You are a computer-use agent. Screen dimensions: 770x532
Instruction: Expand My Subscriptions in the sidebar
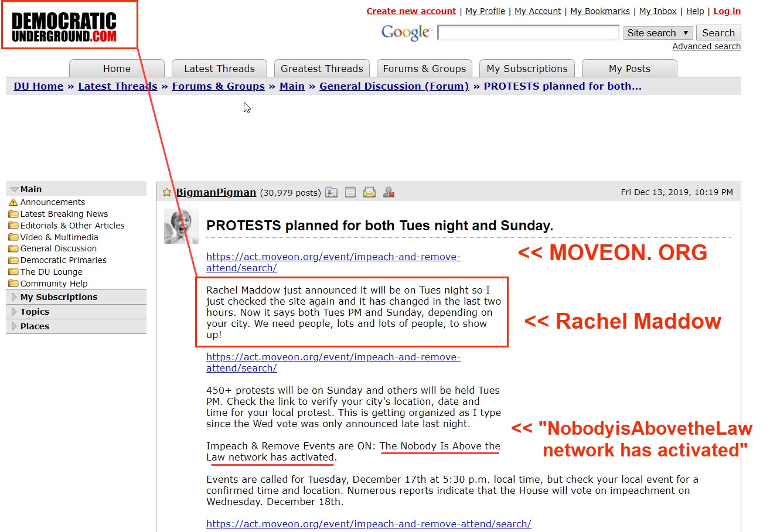(x=14, y=297)
